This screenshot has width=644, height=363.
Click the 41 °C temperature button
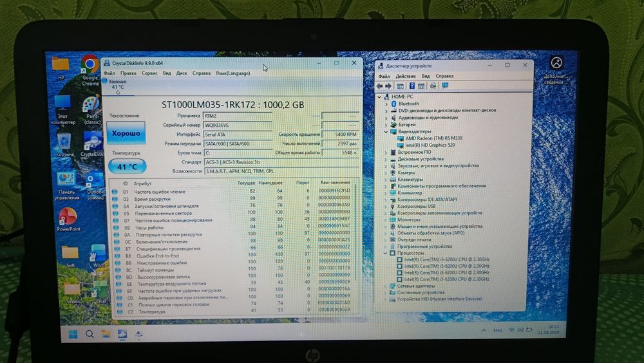tap(128, 166)
